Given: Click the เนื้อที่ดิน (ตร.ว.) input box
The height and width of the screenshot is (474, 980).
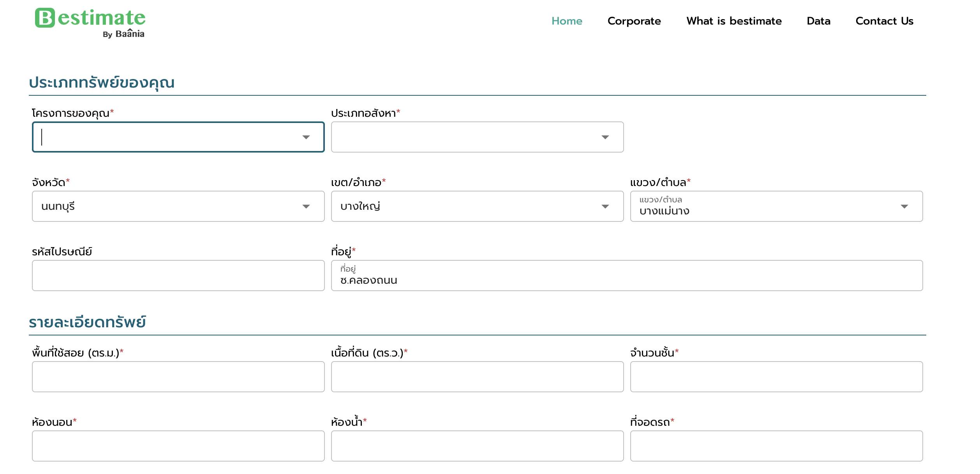Looking at the screenshot, I should coord(477,377).
